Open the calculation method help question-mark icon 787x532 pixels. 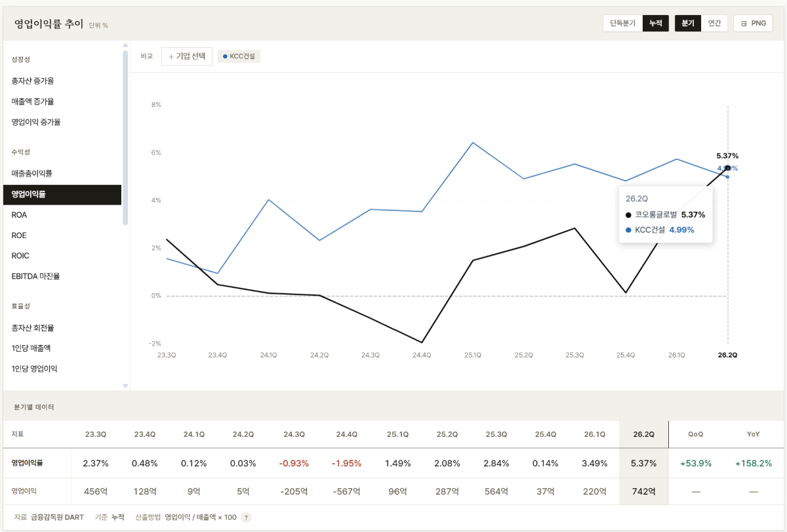click(246, 517)
